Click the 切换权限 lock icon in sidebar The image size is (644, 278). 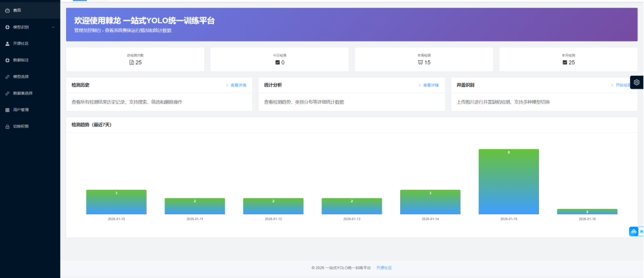[7, 126]
